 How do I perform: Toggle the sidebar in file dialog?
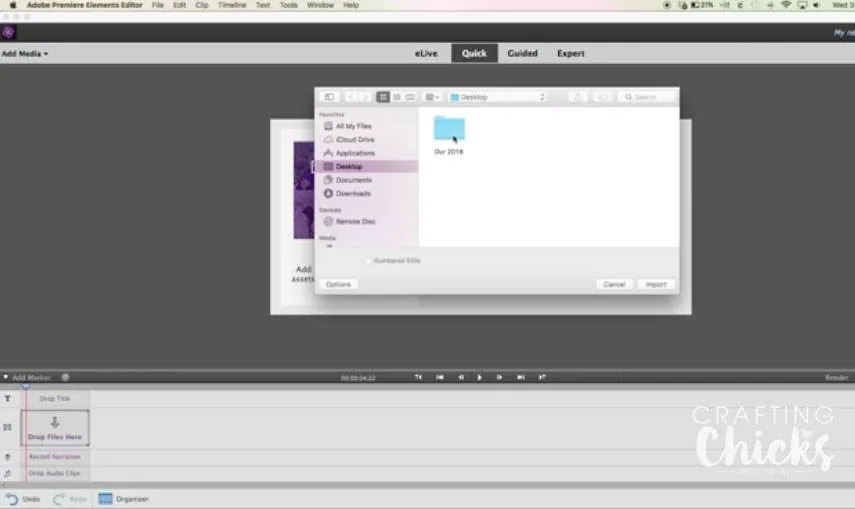(329, 97)
